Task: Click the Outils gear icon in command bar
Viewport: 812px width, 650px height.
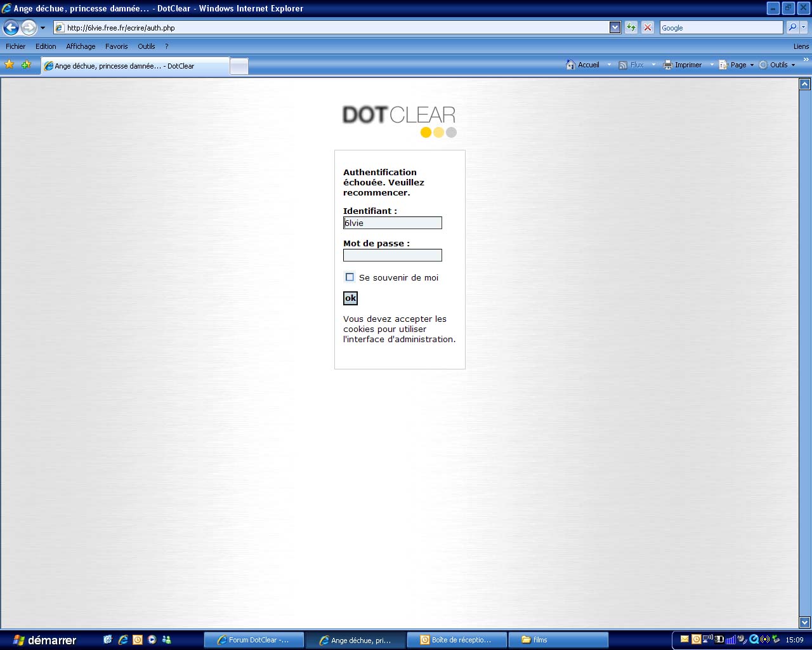Action: (x=763, y=65)
